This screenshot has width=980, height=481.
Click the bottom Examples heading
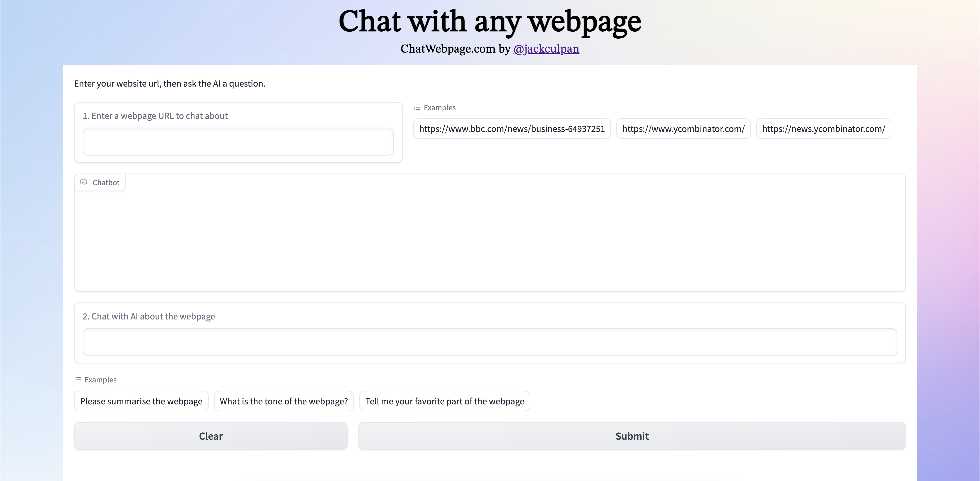pos(100,379)
